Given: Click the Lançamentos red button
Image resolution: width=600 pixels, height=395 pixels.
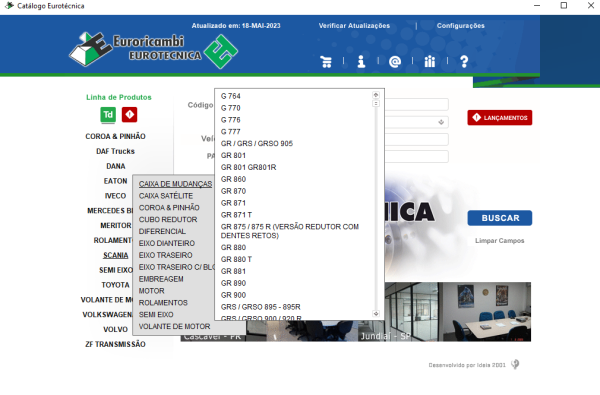Looking at the screenshot, I should [499, 118].
